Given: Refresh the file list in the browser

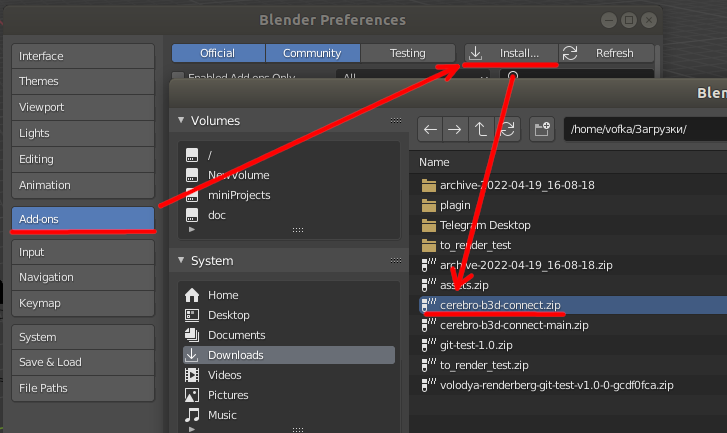Looking at the screenshot, I should tap(508, 129).
